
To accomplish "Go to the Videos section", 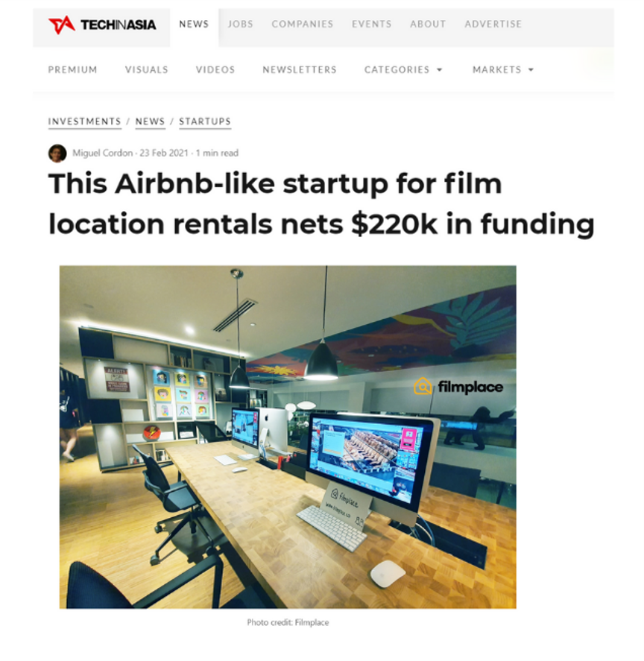I will tap(215, 69).
